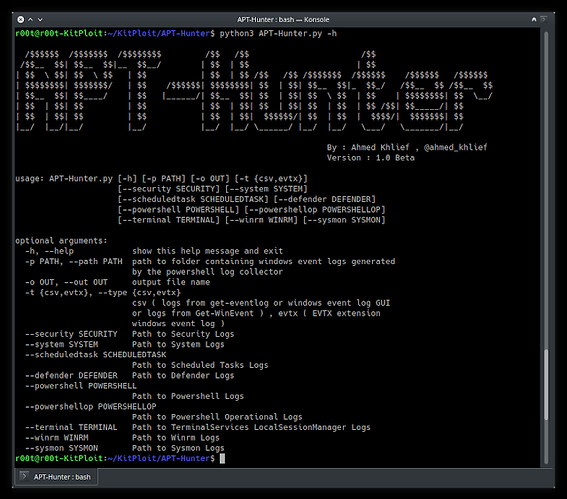The height and width of the screenshot is (499, 567).
Task: Select the 'APT-Hunter : bash' tab
Action: [56, 477]
